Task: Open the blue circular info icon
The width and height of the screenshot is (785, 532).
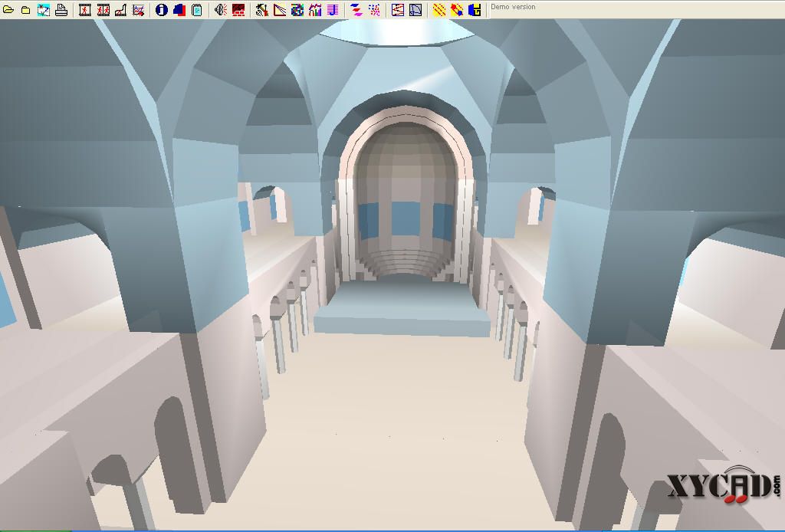Action: 161,9
